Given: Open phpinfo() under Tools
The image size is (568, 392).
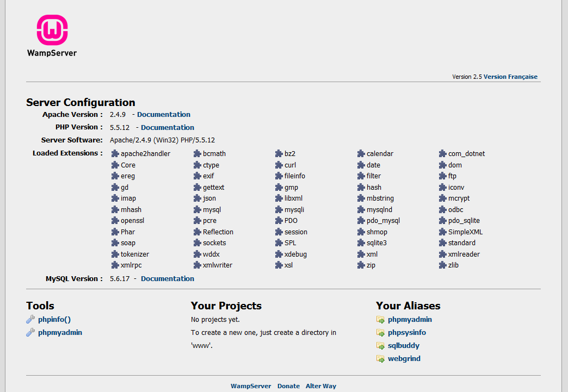Looking at the screenshot, I should click(54, 320).
